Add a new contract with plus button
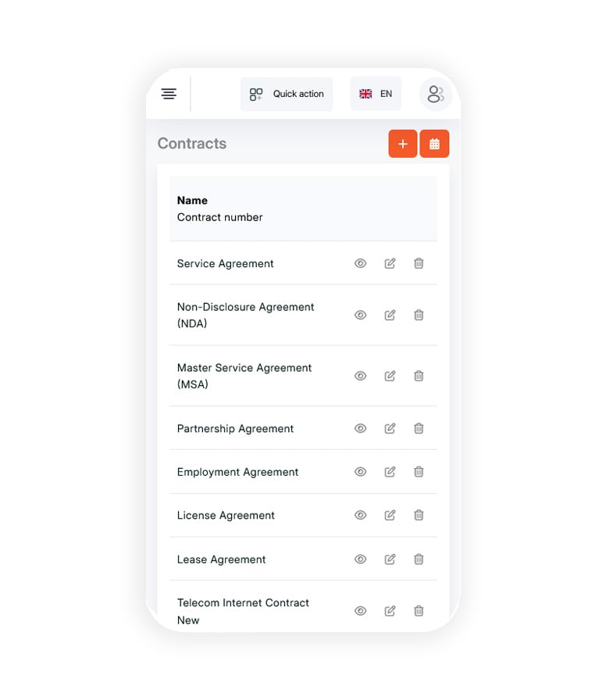 pos(402,144)
